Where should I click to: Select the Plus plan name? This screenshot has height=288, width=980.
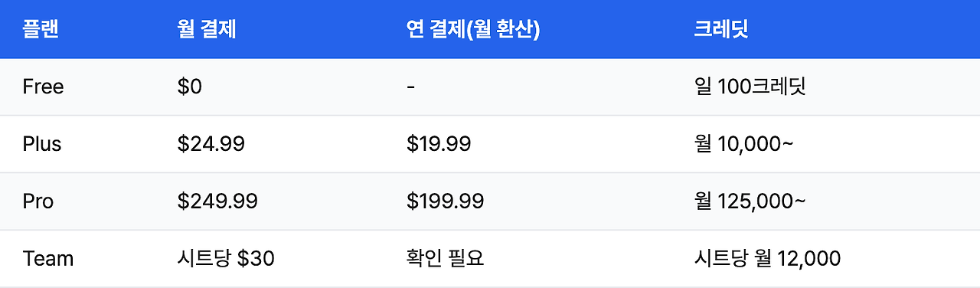(x=42, y=144)
